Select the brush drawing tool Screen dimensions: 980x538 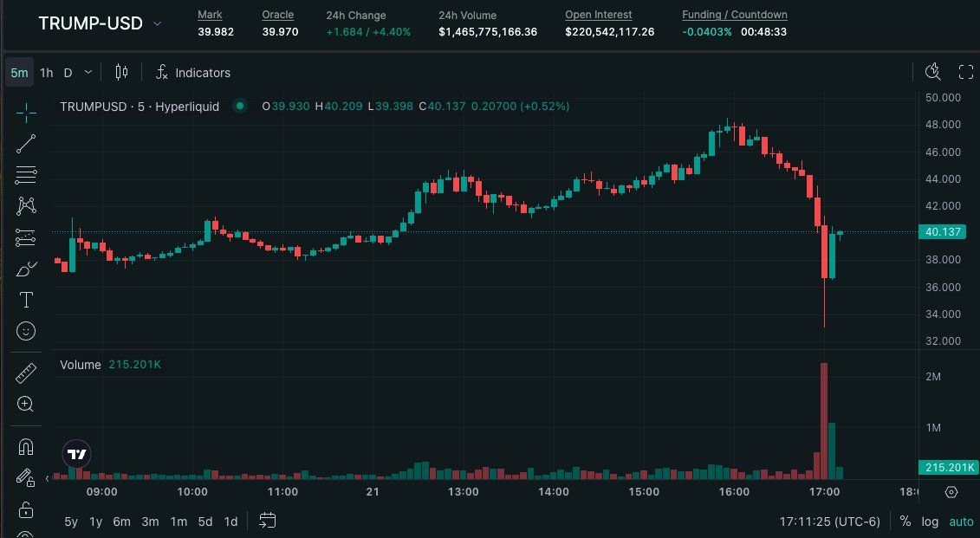click(x=26, y=269)
